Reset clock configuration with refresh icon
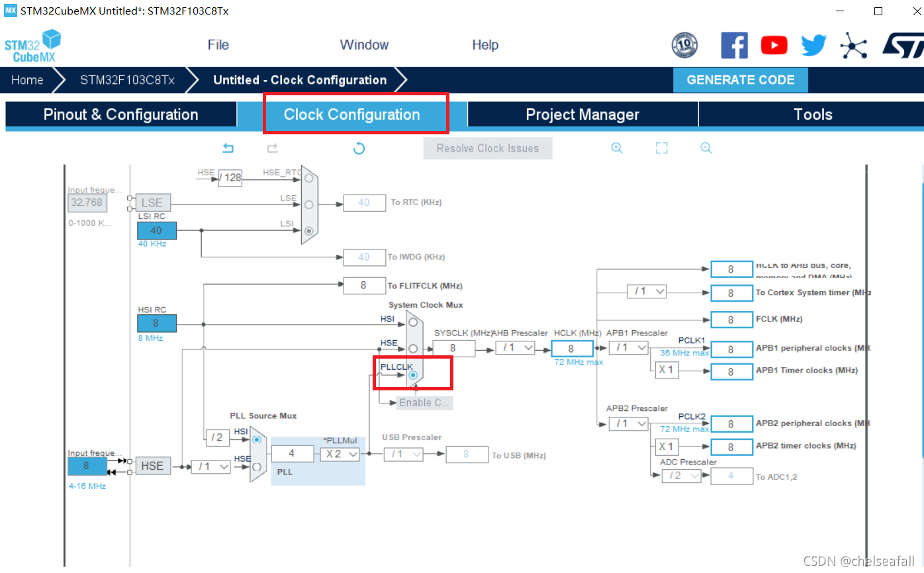The height and width of the screenshot is (573, 924). coord(359,148)
